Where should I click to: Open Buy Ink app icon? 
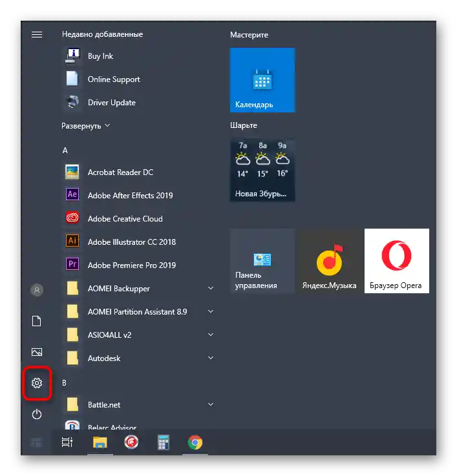72,56
